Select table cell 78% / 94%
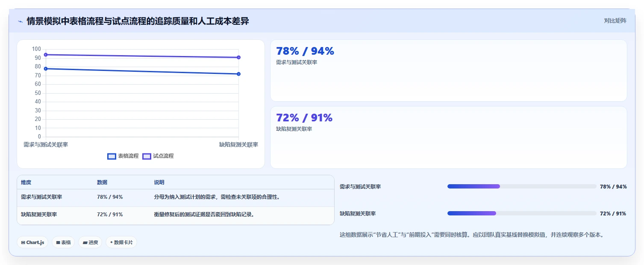Viewport: 644px width, 265px height. pos(110,197)
